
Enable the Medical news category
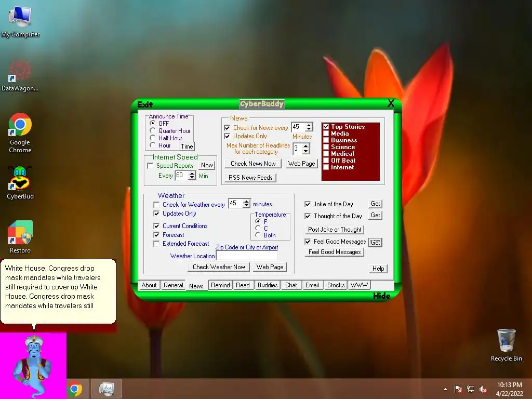[326, 154]
